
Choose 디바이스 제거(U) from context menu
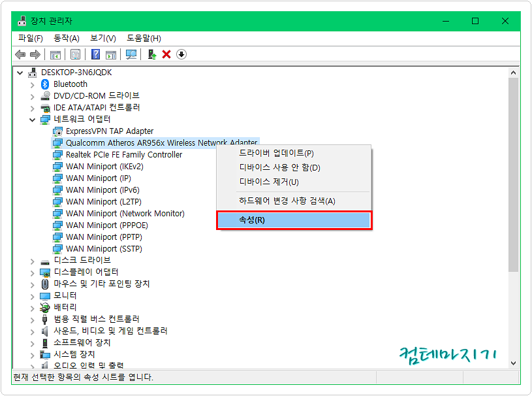pos(294,182)
